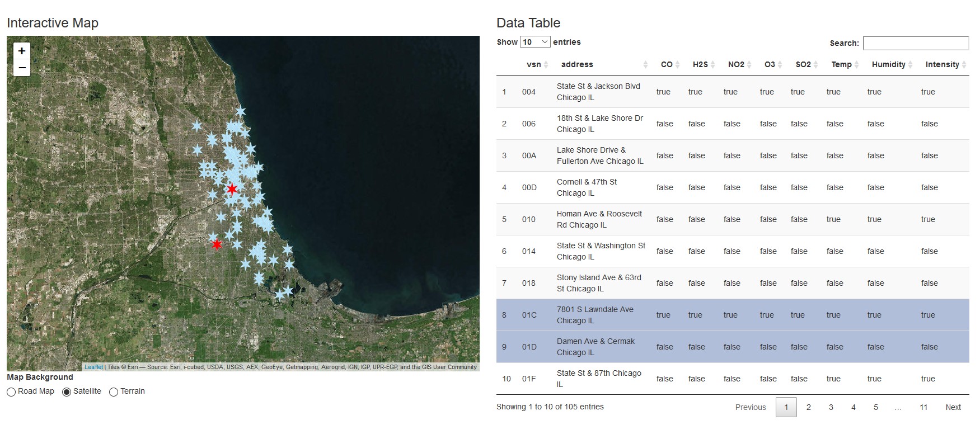The height and width of the screenshot is (434, 980).
Task: Click vsn cell 00A
Action: [529, 155]
